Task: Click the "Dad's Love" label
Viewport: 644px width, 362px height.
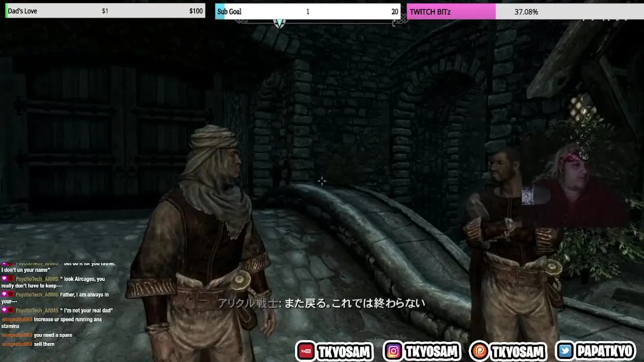Action: 23,11
